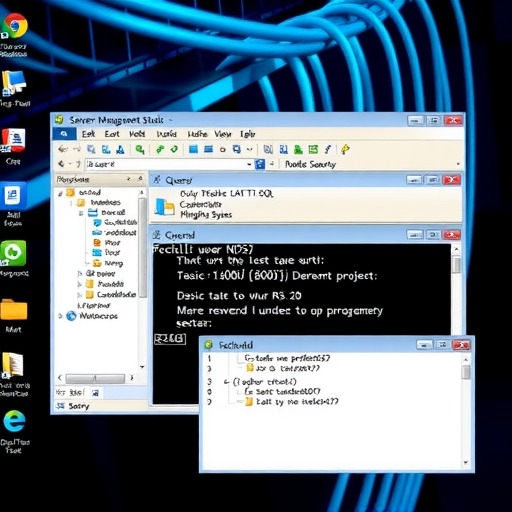Select the second row with folder in front window
The image size is (512, 512).
click(x=283, y=368)
